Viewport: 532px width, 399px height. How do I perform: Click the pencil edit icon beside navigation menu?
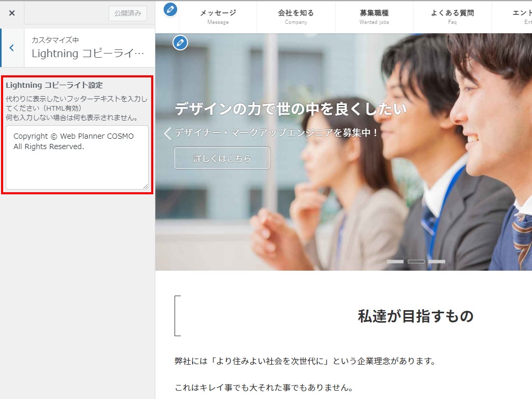[x=170, y=9]
